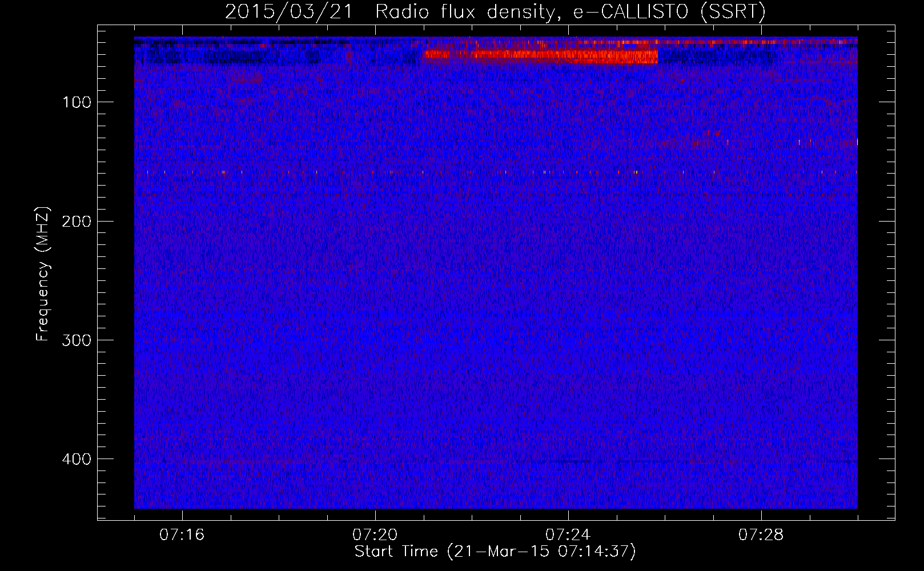Click the plot title '2015/03/21 Radio flux density, e-CALLISTO (SSRT)'
924x571 pixels.
tap(495, 11)
